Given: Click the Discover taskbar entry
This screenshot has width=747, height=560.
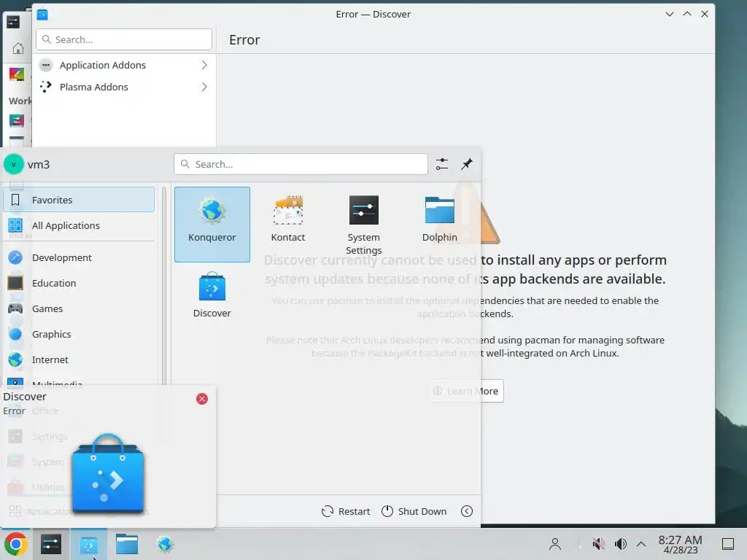Looking at the screenshot, I should point(89,544).
